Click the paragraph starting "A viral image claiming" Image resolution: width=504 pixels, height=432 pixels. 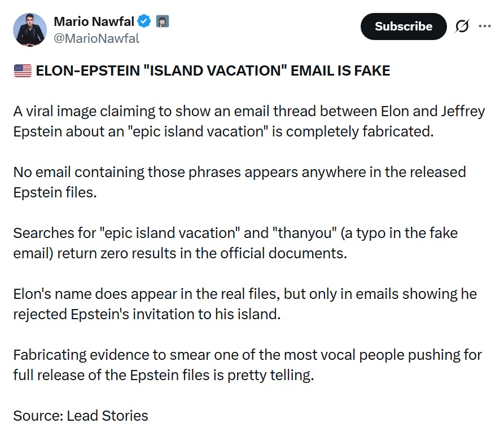248,121
